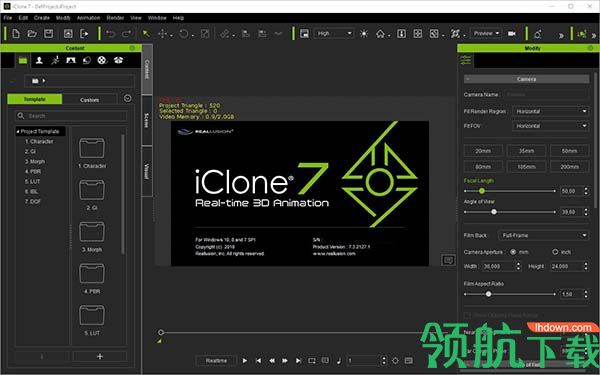Set lens to 20mm
600x375 pixels.
tap(483, 151)
